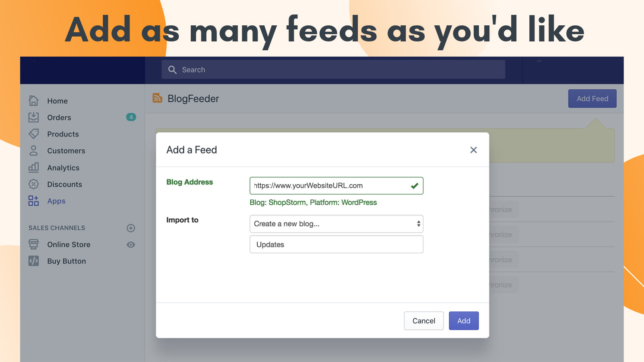
Task: Click the BlogFeeder RSS icon
Action: click(x=157, y=98)
